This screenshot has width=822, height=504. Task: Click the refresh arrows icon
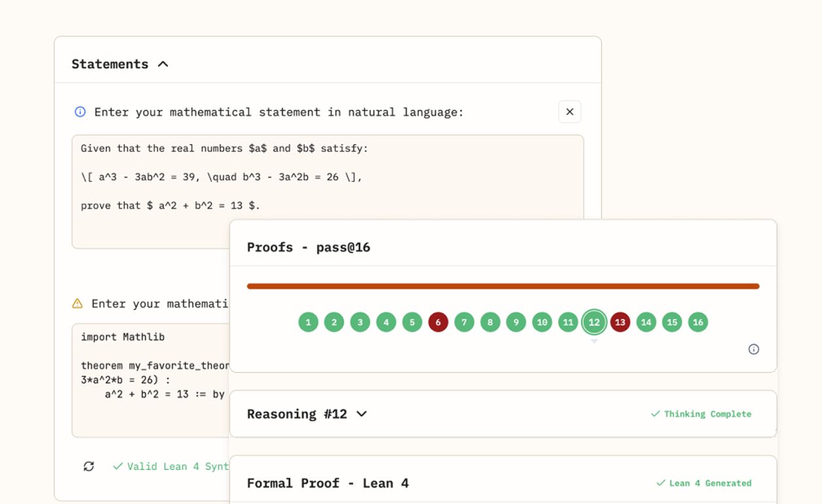[89, 466]
